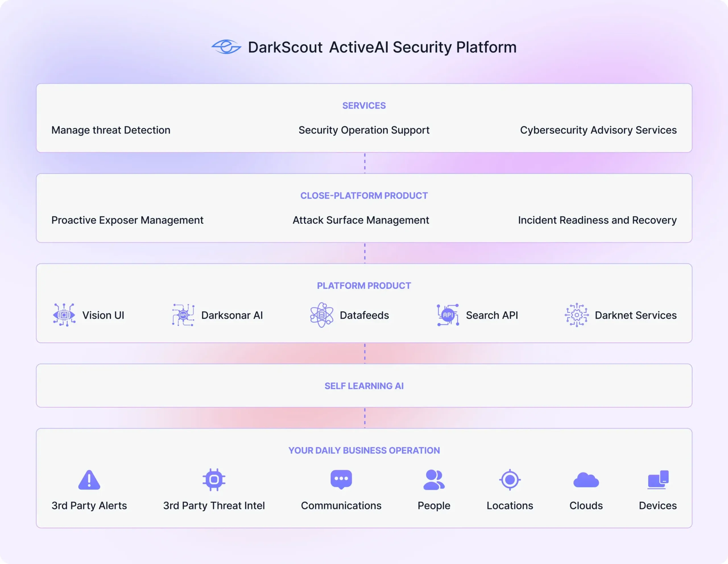
Task: Open the PLATFORM PRODUCT section header
Action: pyautogui.click(x=363, y=285)
